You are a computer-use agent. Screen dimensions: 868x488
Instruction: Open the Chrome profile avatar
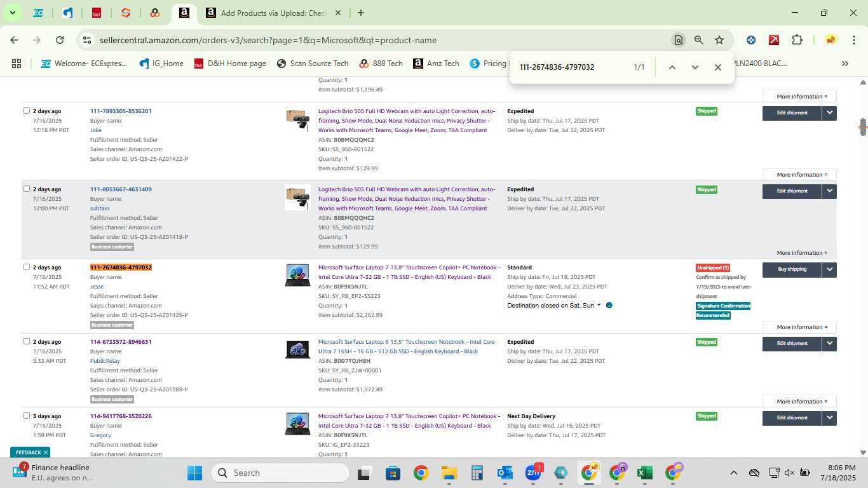(x=831, y=40)
